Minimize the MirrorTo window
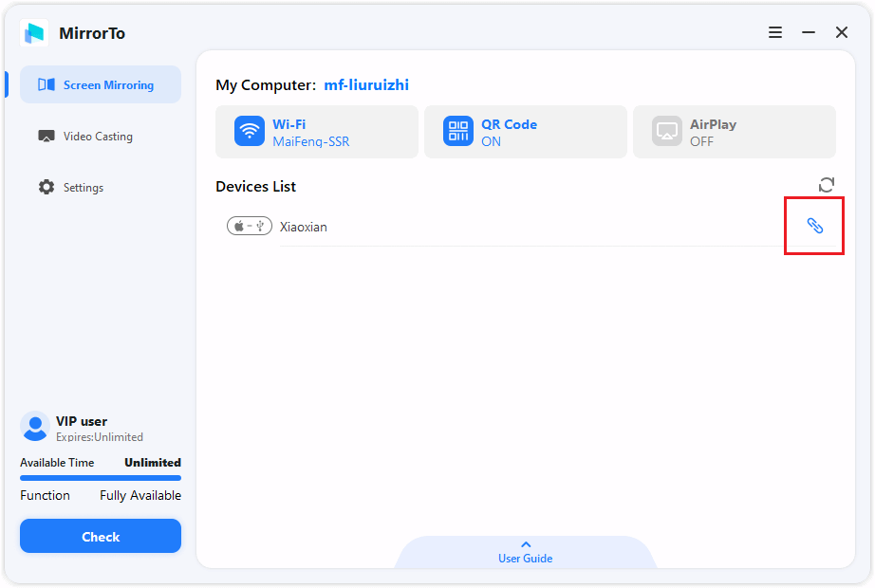Image resolution: width=875 pixels, height=588 pixels. click(809, 32)
